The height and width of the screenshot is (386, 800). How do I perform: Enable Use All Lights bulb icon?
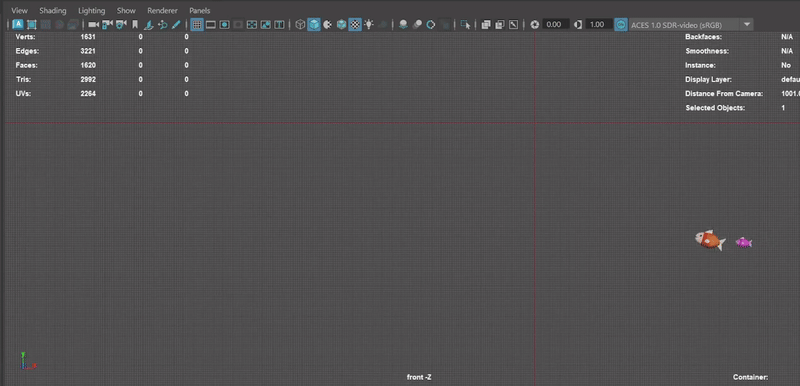tap(369, 24)
